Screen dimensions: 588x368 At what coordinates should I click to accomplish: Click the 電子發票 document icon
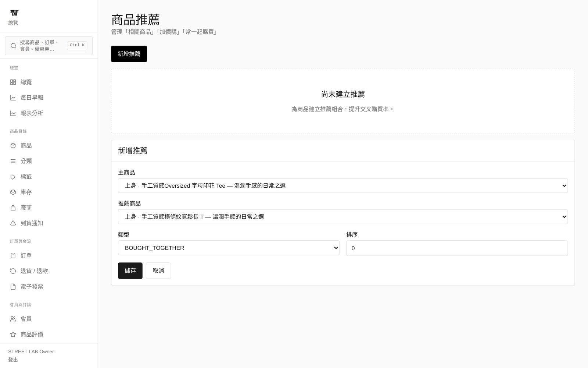point(13,287)
